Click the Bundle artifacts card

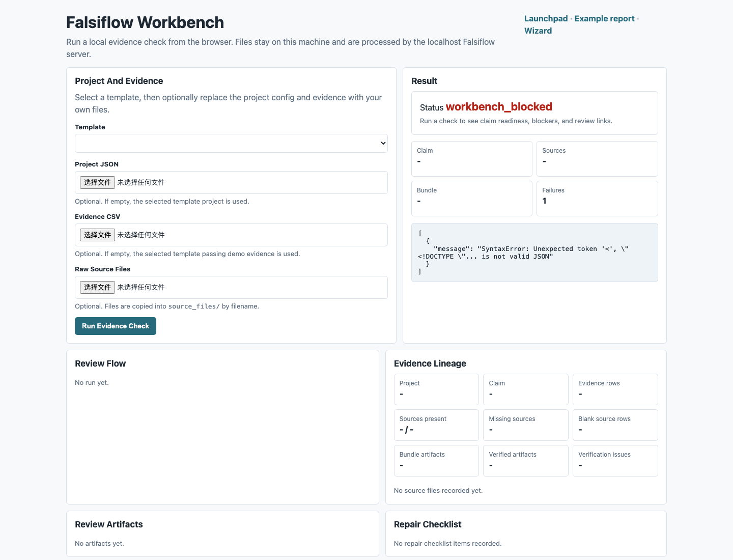click(436, 461)
